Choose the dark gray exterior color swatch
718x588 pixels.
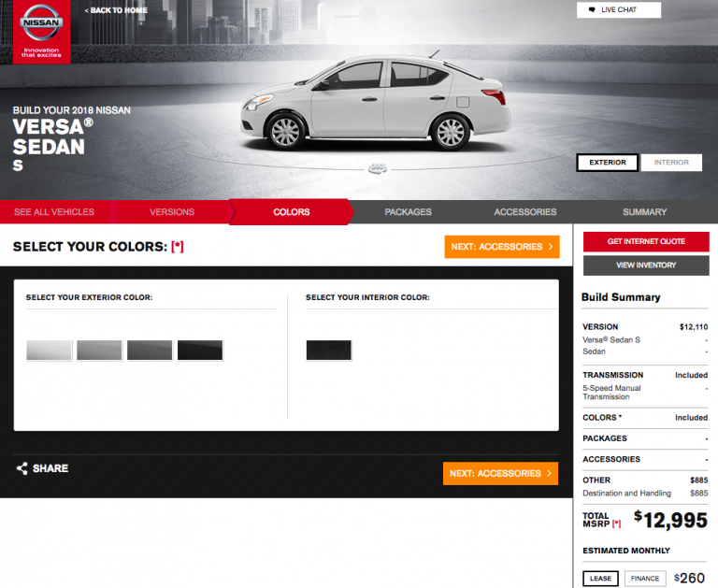(150, 351)
